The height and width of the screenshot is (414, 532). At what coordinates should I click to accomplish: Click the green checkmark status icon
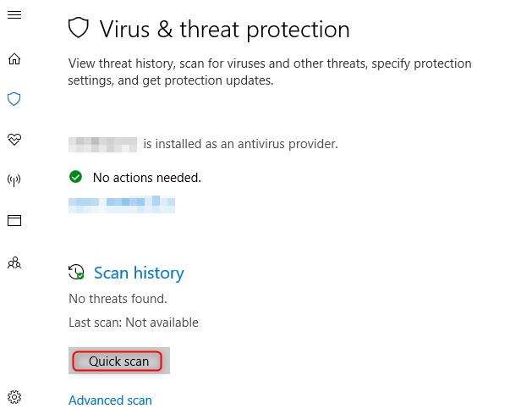[x=75, y=177]
